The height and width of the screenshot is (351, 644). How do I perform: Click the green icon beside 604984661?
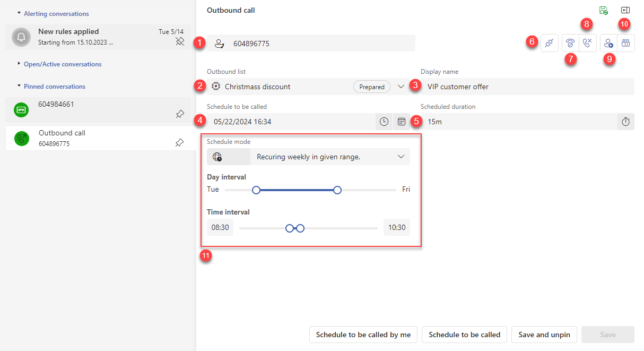tap(22, 110)
